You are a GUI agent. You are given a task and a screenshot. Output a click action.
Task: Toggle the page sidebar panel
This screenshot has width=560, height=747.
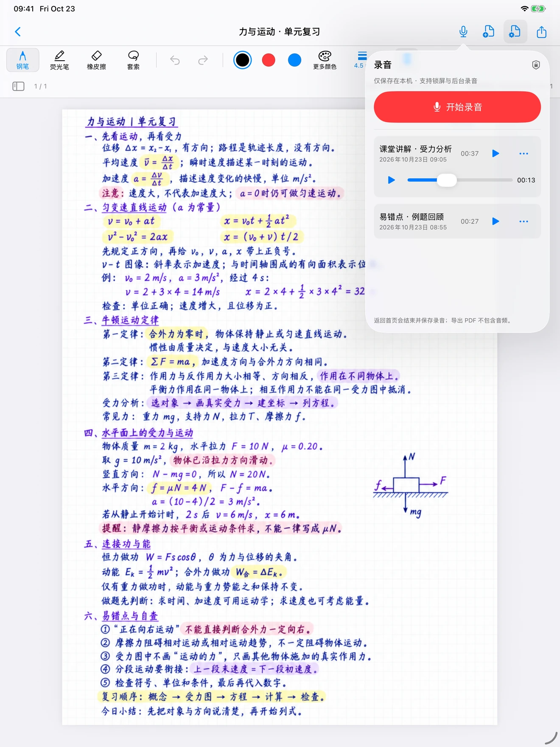coord(18,87)
